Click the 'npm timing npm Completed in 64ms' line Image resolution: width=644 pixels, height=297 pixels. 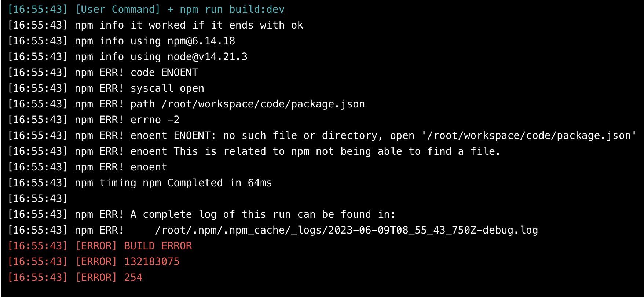140,183
